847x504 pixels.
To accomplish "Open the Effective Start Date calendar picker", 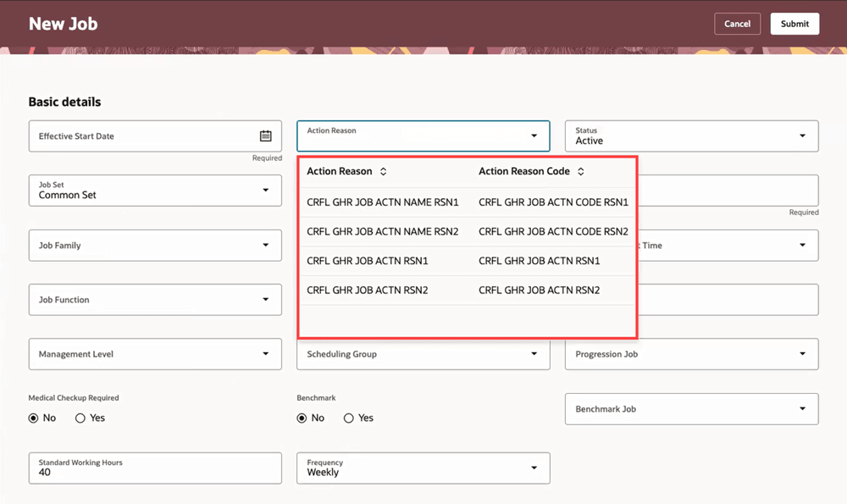I will point(266,136).
